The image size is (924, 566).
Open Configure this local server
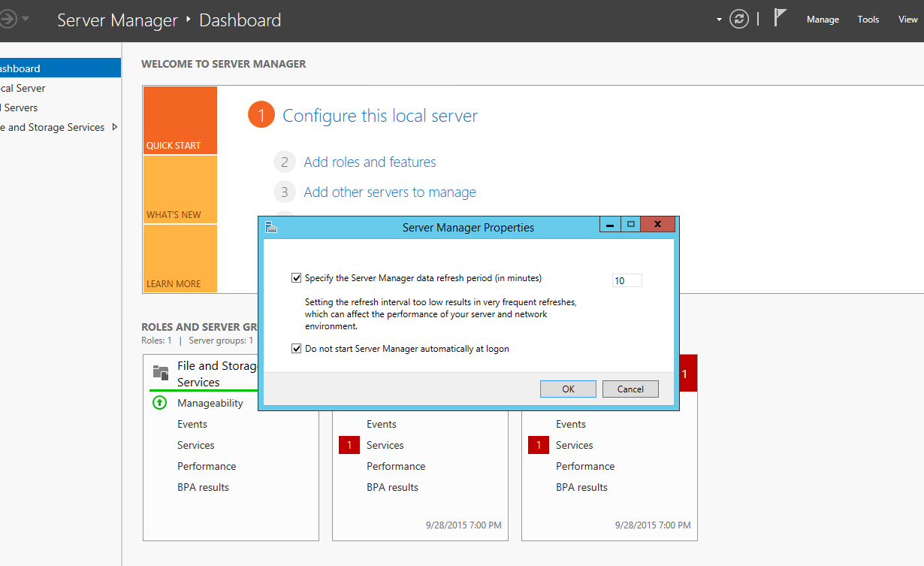379,115
